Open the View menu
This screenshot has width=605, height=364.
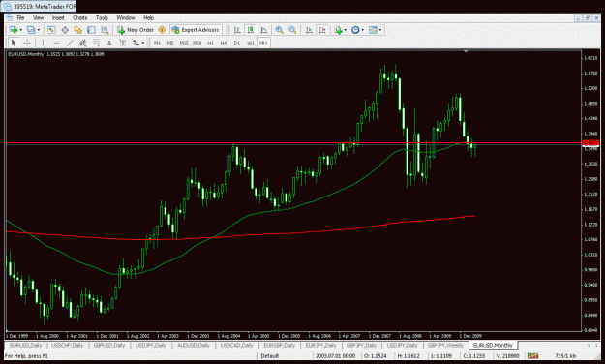point(38,17)
